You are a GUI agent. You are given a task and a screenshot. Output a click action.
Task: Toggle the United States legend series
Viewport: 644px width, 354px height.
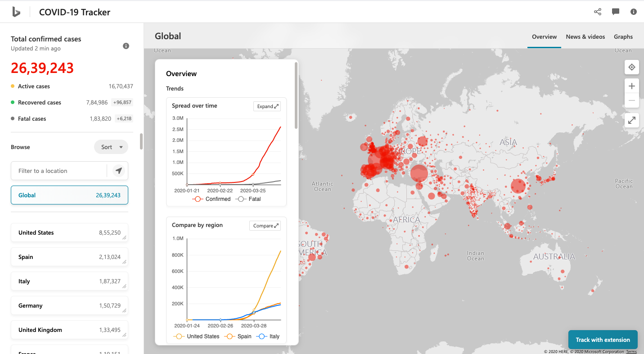pos(196,336)
